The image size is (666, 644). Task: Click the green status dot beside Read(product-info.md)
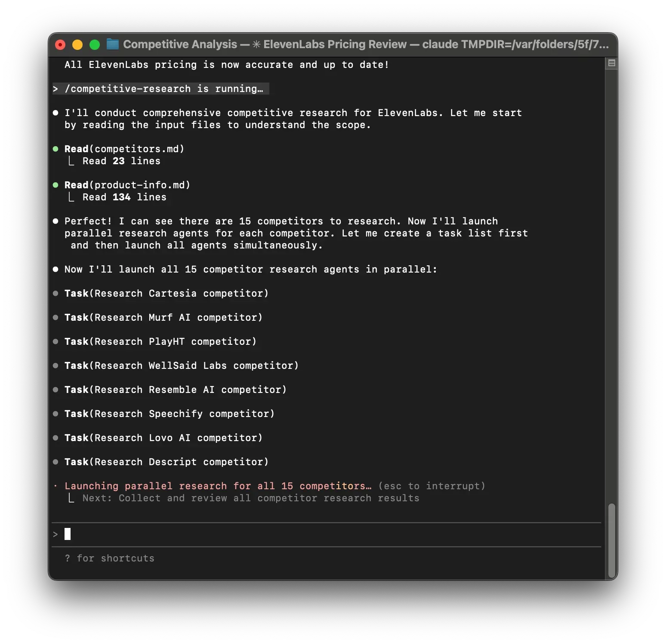(56, 185)
